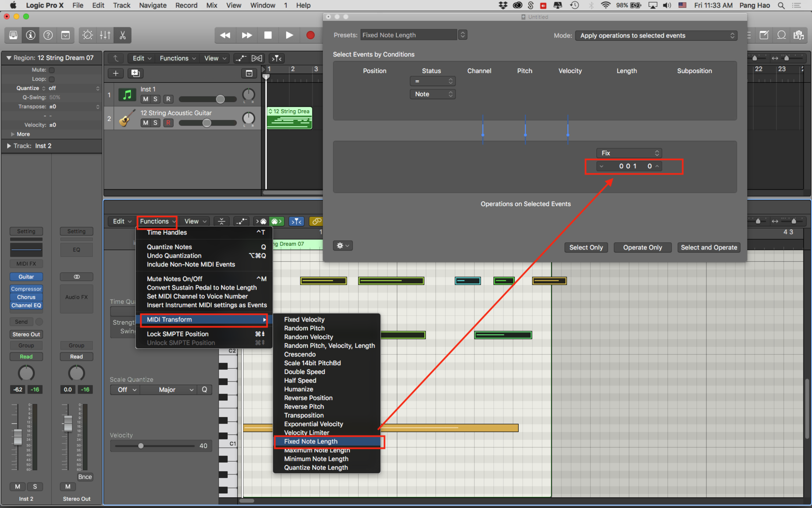Click the red Record button
Image resolution: width=812 pixels, height=508 pixels.
[311, 35]
